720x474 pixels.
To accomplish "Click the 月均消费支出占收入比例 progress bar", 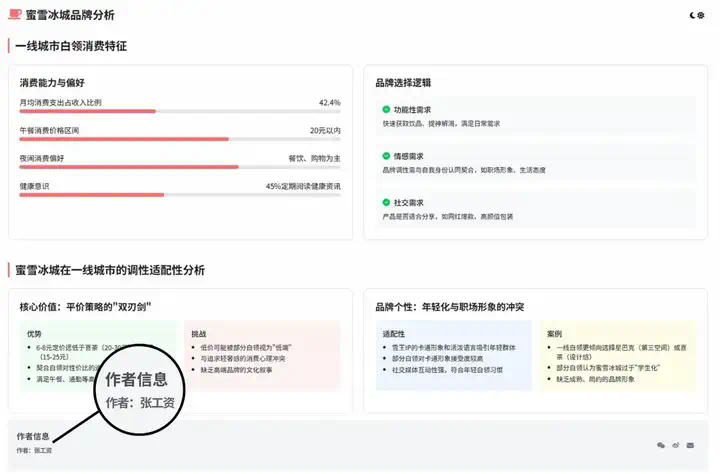I will [x=180, y=111].
